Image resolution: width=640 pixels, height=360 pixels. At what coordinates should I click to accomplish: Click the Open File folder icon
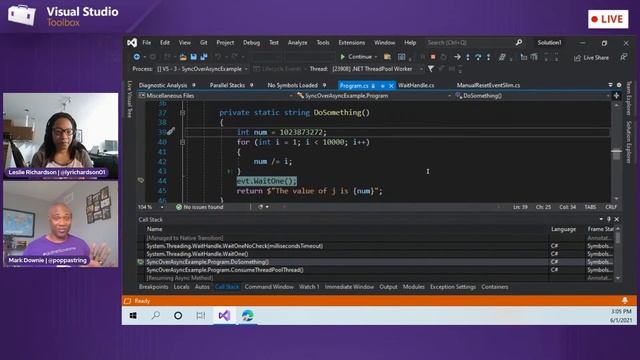point(183,57)
